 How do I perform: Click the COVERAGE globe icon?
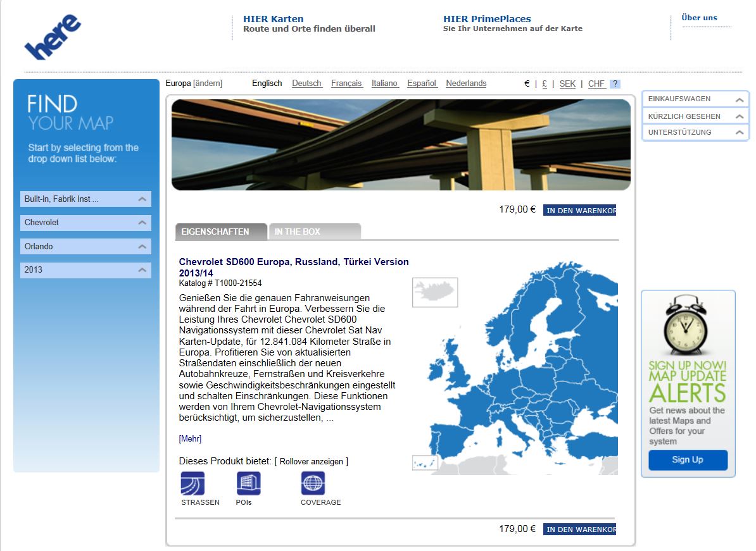313,483
